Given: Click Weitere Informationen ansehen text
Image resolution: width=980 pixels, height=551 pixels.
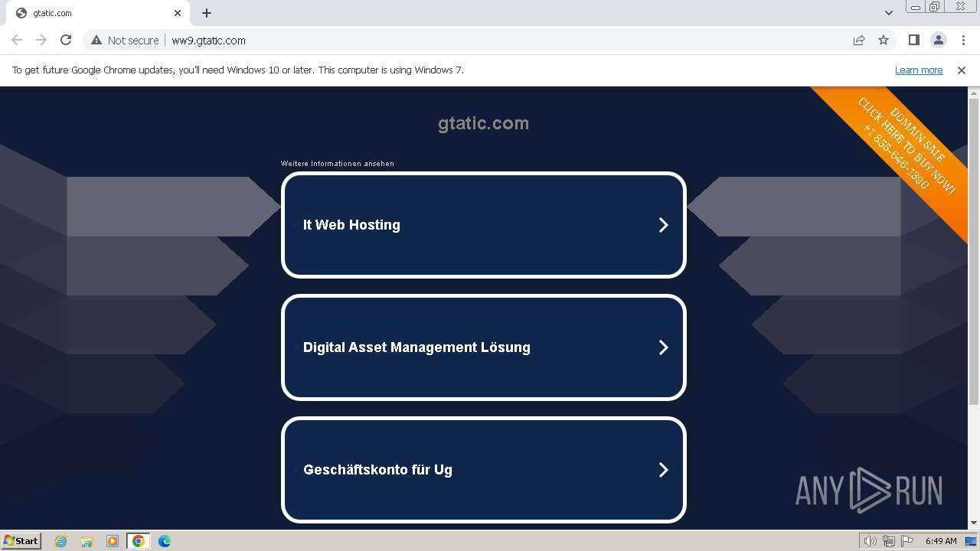Looking at the screenshot, I should click(338, 164).
